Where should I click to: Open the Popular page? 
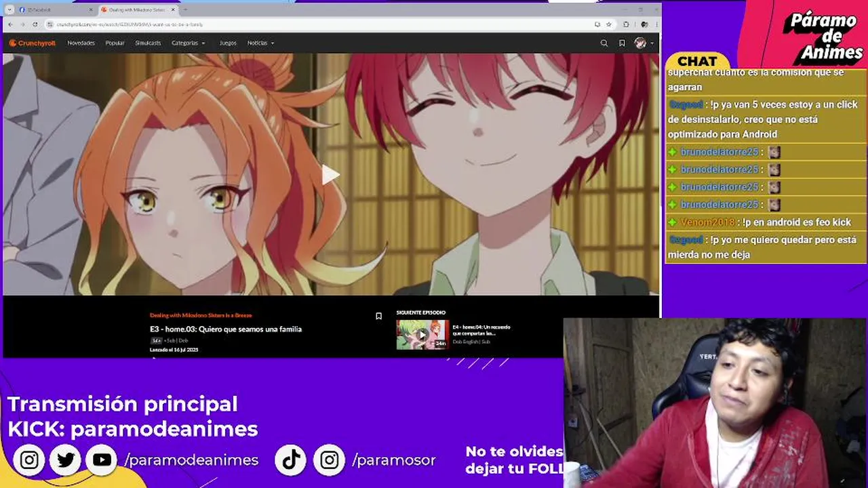(115, 43)
